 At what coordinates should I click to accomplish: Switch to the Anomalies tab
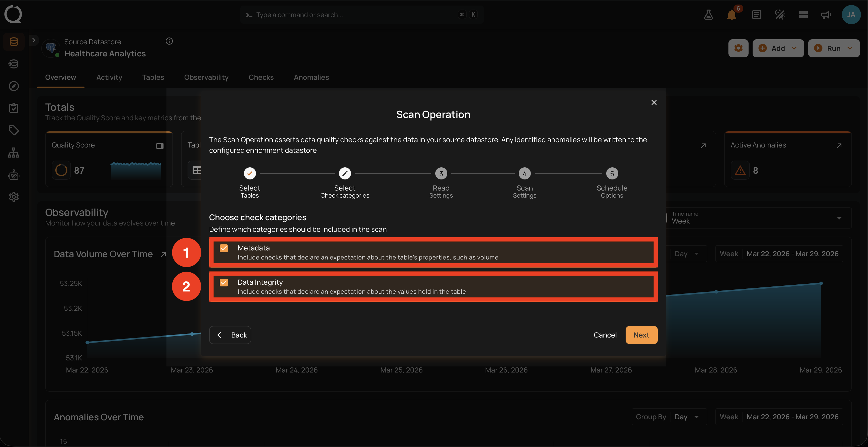pos(311,77)
